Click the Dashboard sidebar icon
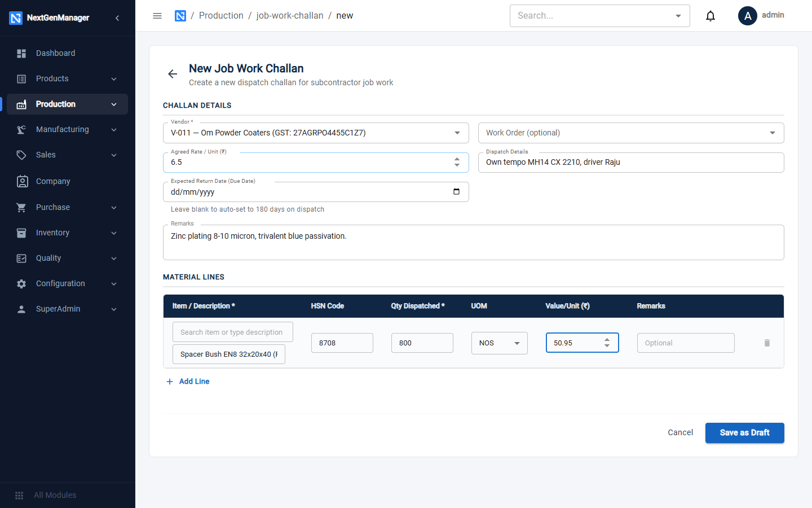The width and height of the screenshot is (812, 508). coord(21,53)
